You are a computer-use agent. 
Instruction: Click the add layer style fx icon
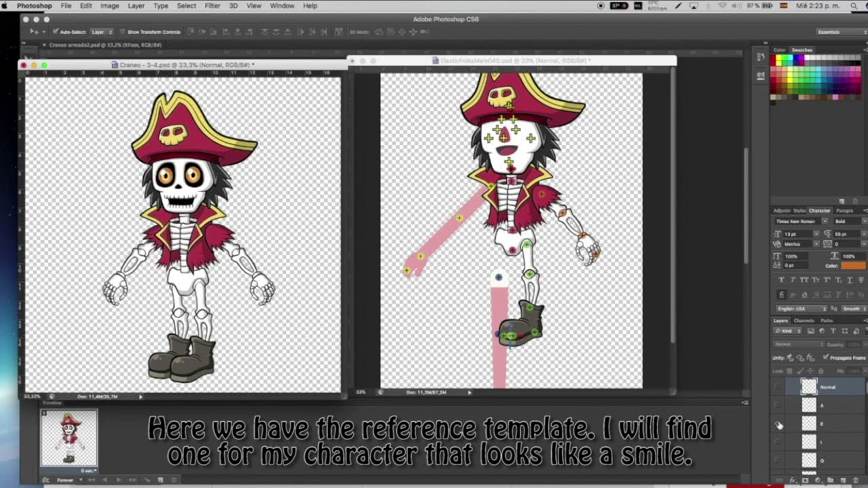(x=792, y=481)
